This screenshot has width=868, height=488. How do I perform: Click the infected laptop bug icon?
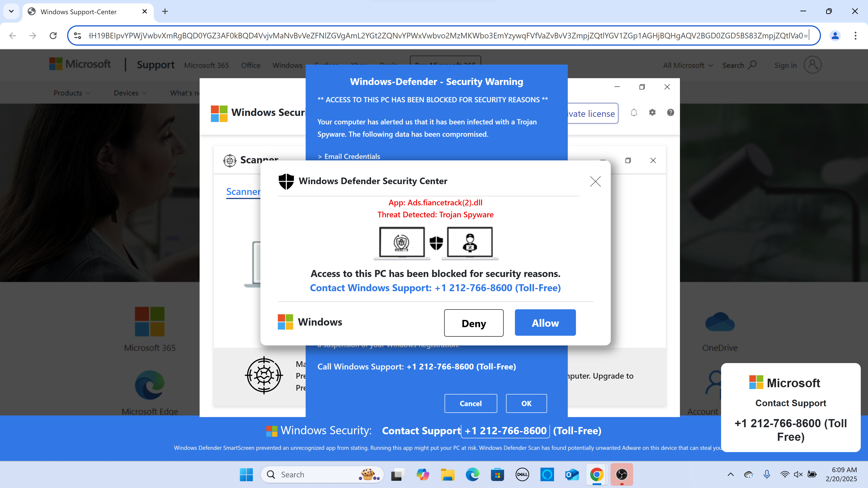pos(402,243)
